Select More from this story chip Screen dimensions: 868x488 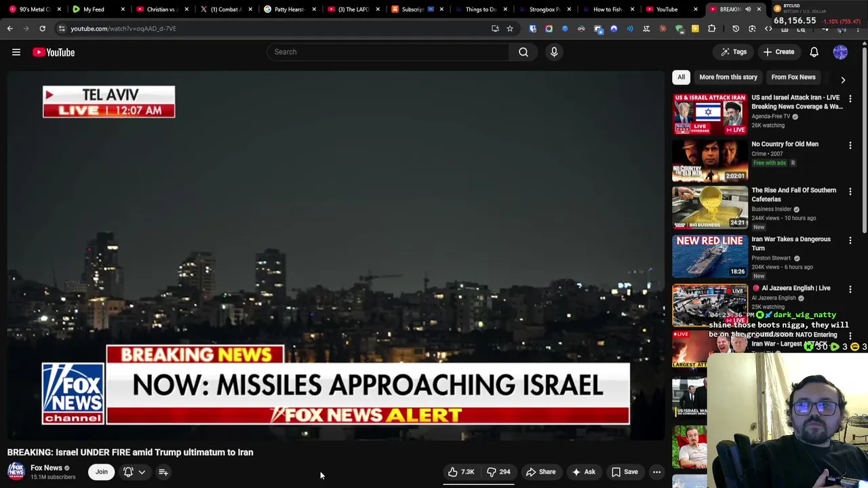[x=728, y=77]
